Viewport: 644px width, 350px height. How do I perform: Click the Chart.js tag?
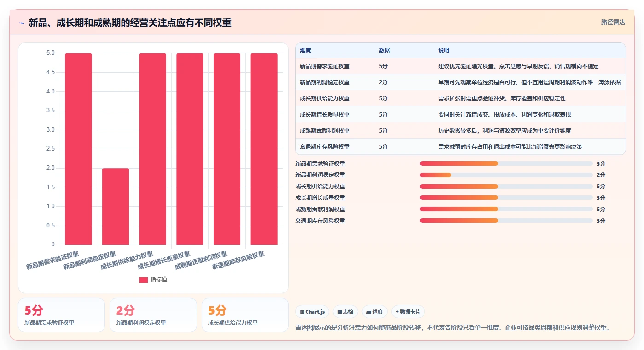click(x=312, y=312)
